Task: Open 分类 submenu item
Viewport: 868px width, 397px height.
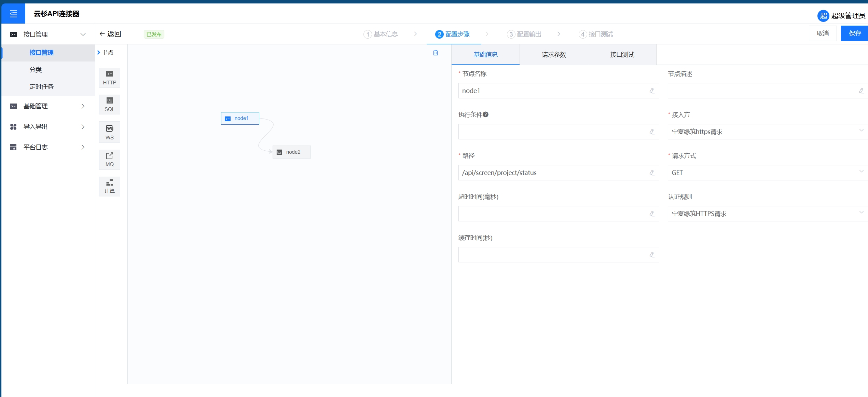Action: [x=48, y=70]
